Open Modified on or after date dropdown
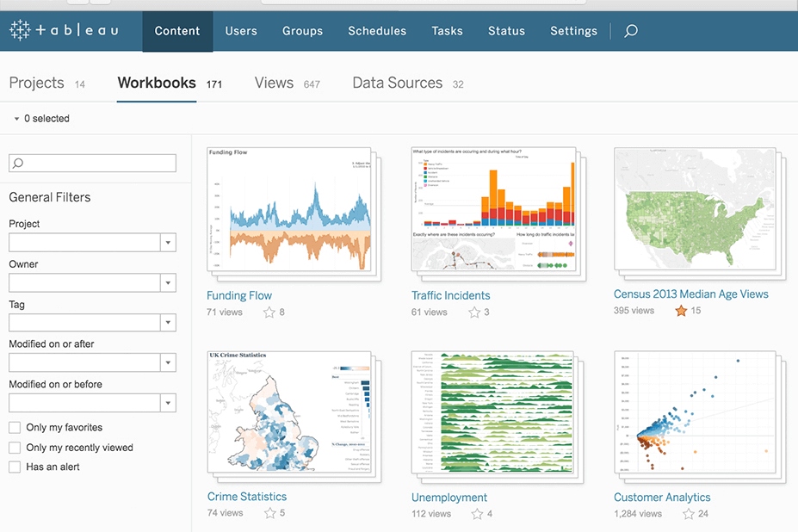The image size is (798, 532). (168, 362)
